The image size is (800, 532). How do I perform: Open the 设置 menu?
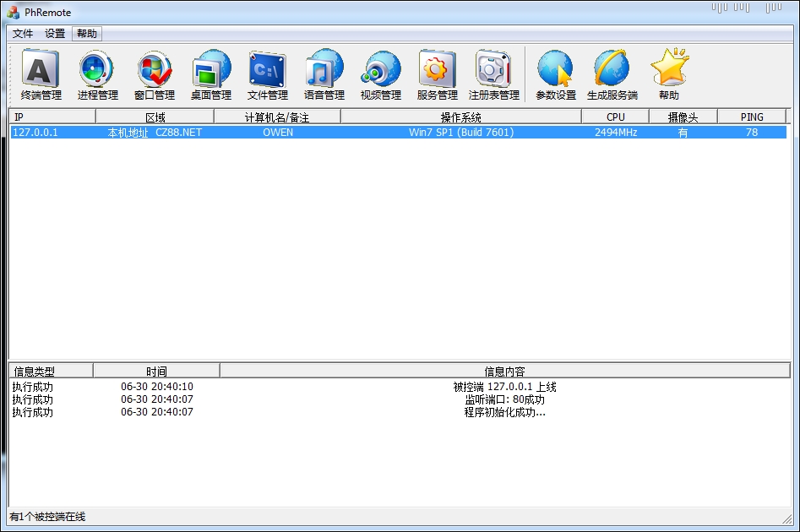55,34
